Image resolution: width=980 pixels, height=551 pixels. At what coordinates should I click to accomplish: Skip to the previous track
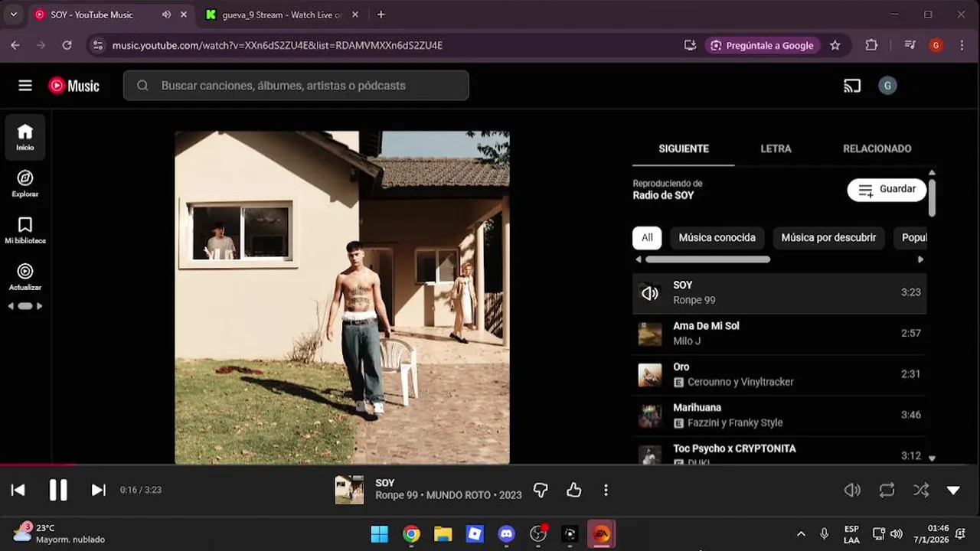[18, 490]
